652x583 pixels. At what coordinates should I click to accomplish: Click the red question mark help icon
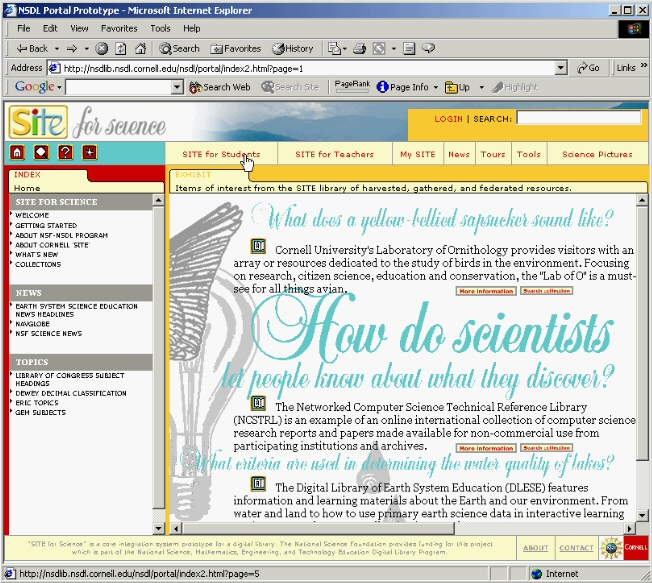point(66,153)
